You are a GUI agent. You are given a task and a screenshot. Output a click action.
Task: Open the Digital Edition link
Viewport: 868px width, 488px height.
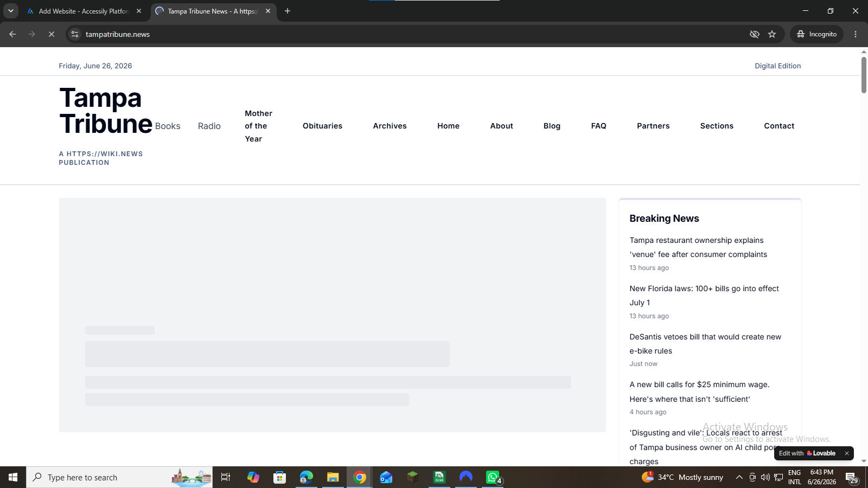point(777,66)
